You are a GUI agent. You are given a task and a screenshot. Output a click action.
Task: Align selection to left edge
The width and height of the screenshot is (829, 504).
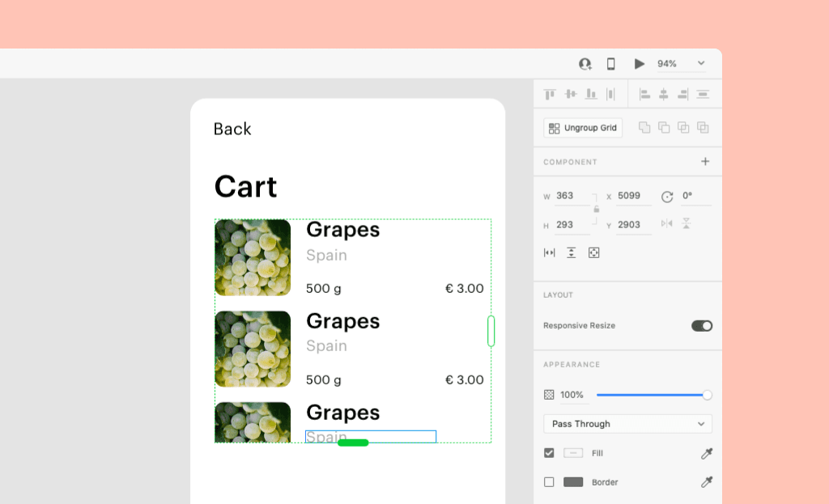(644, 94)
